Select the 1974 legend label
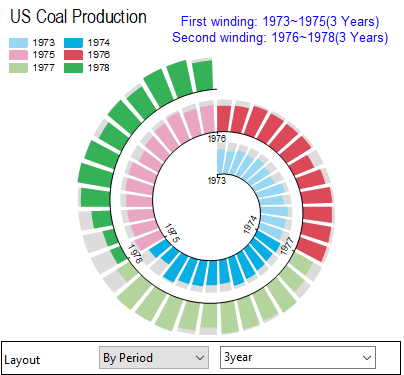404x375 pixels. pyautogui.click(x=99, y=43)
